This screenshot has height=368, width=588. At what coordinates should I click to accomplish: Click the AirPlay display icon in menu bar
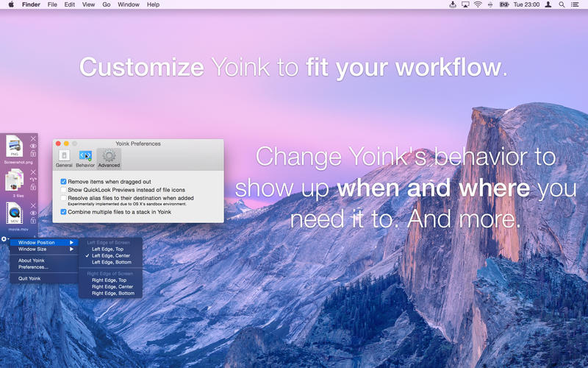click(x=465, y=4)
